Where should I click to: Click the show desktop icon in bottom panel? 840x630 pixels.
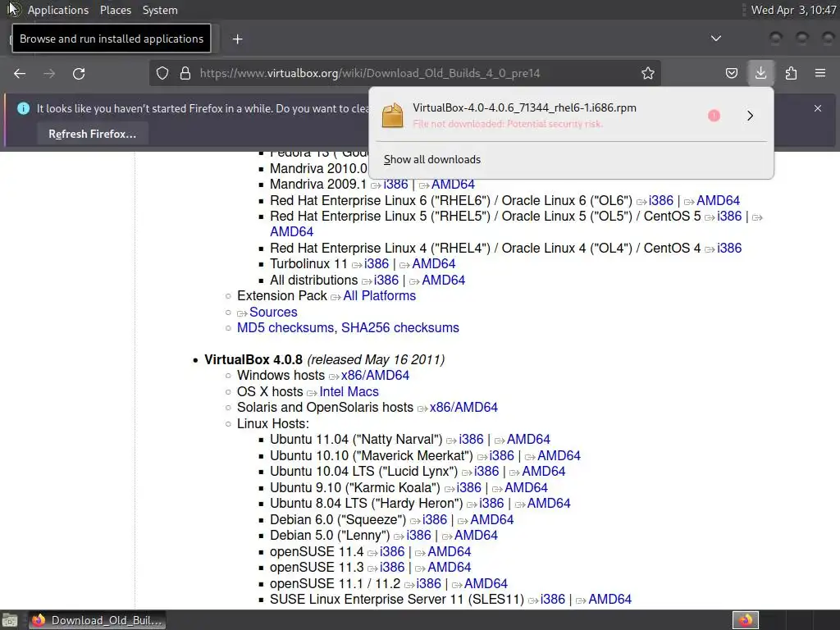[x=10, y=620]
